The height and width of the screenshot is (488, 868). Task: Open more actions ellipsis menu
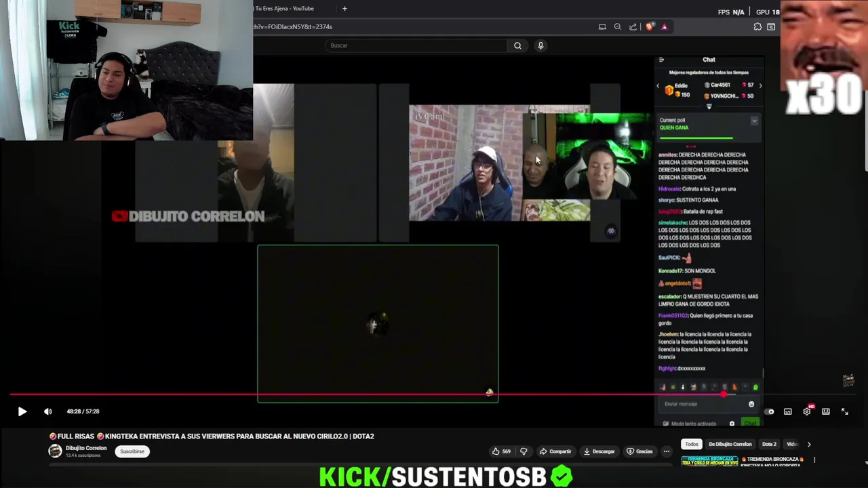click(x=667, y=451)
